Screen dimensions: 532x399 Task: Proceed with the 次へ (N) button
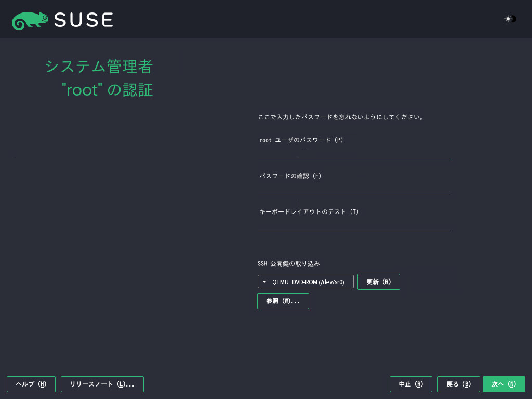point(504,384)
